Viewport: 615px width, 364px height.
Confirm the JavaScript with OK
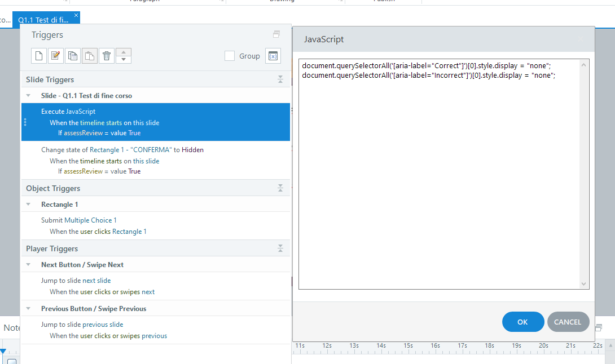click(x=522, y=322)
